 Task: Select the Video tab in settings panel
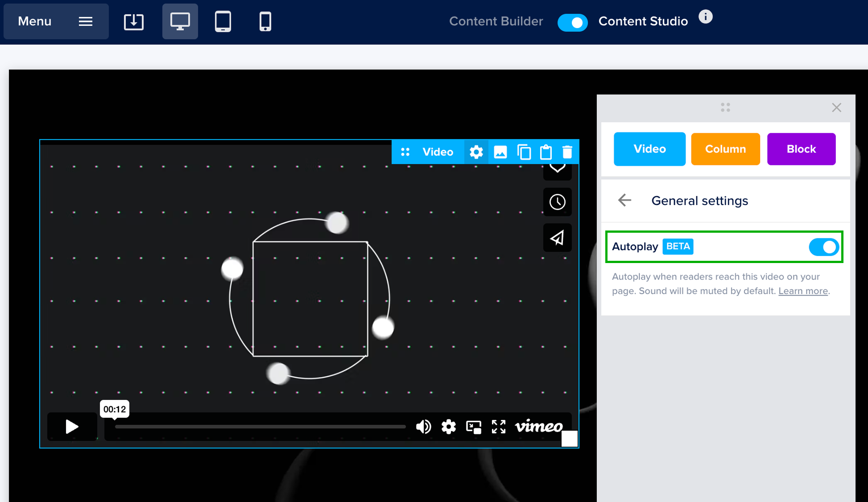click(x=649, y=149)
